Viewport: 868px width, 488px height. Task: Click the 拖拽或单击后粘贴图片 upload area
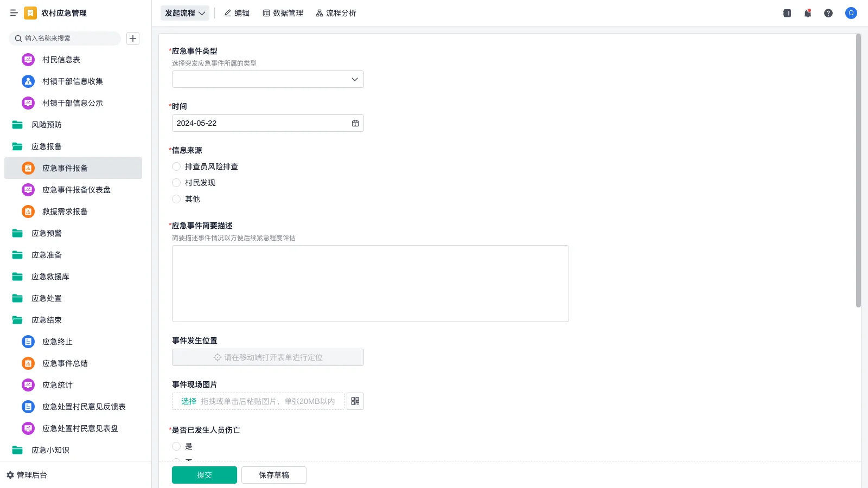point(258,401)
